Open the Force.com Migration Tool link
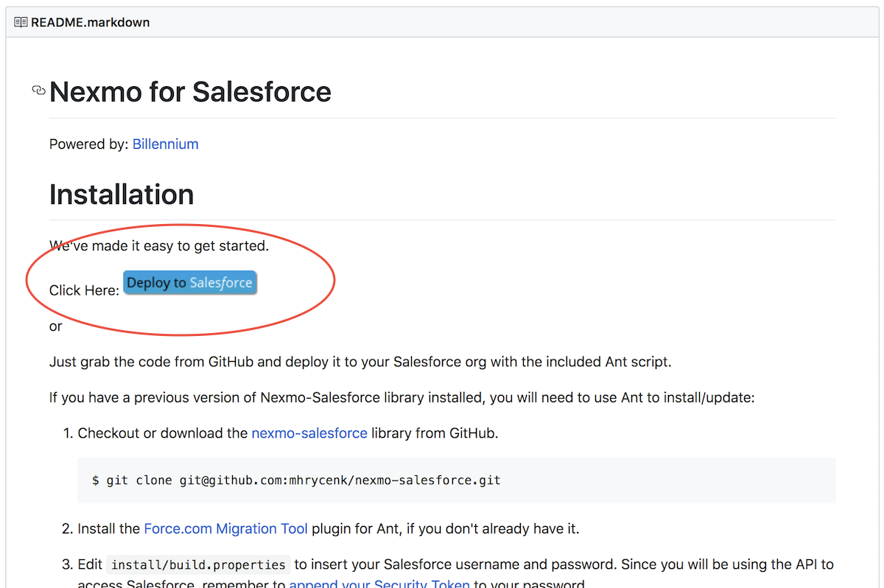This screenshot has width=884, height=588. [x=226, y=528]
